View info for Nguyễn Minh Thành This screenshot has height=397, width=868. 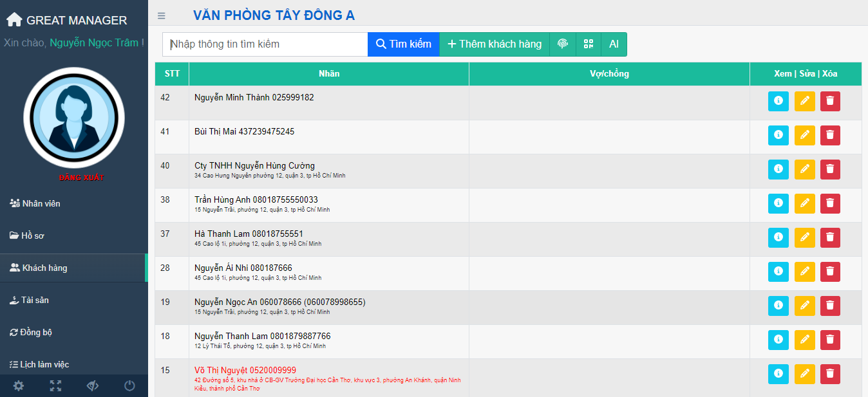click(x=778, y=101)
